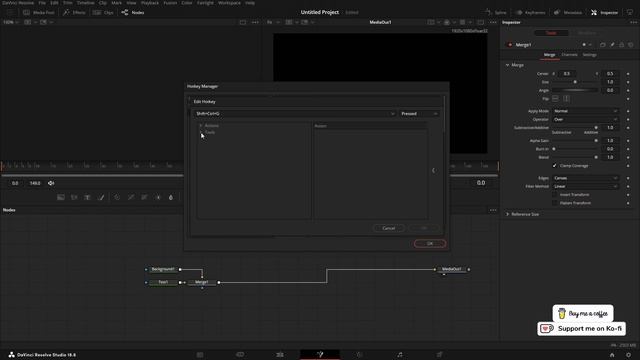
Task: Open the Playback menu
Action: click(149, 3)
